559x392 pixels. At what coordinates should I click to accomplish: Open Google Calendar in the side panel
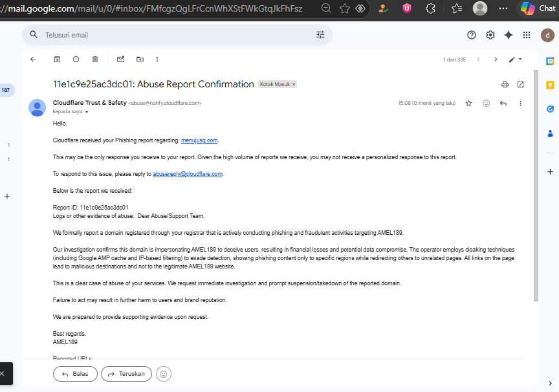pyautogui.click(x=550, y=61)
